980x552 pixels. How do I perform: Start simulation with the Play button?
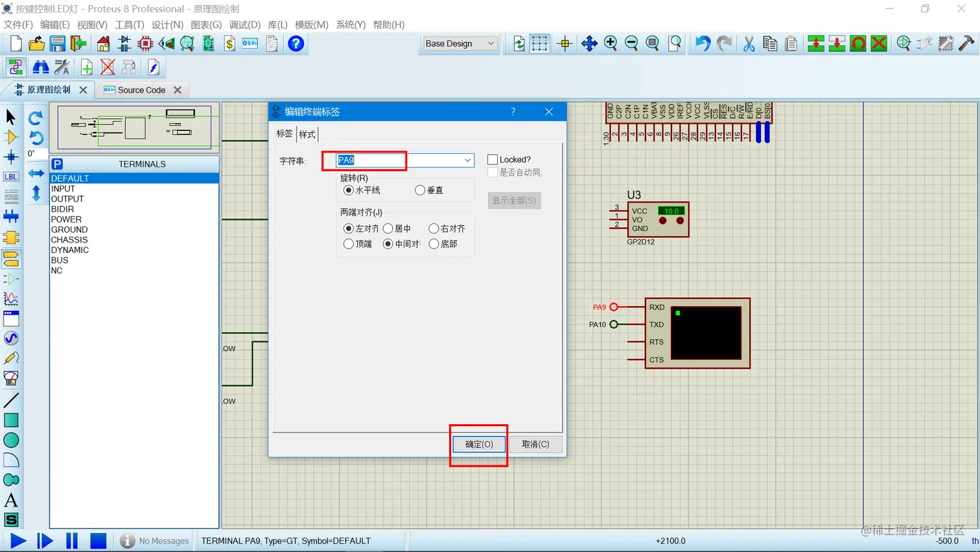coord(18,540)
